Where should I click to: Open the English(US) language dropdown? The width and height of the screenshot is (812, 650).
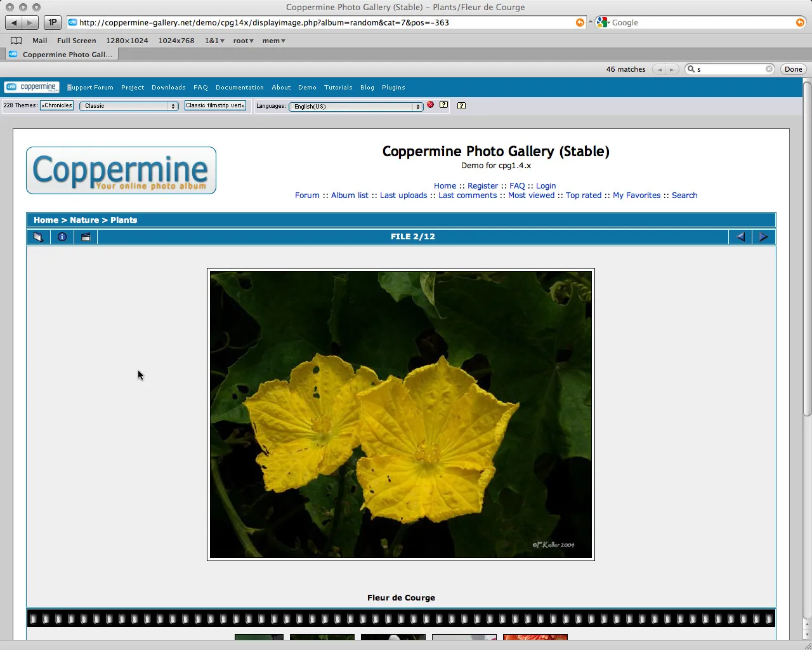[355, 107]
